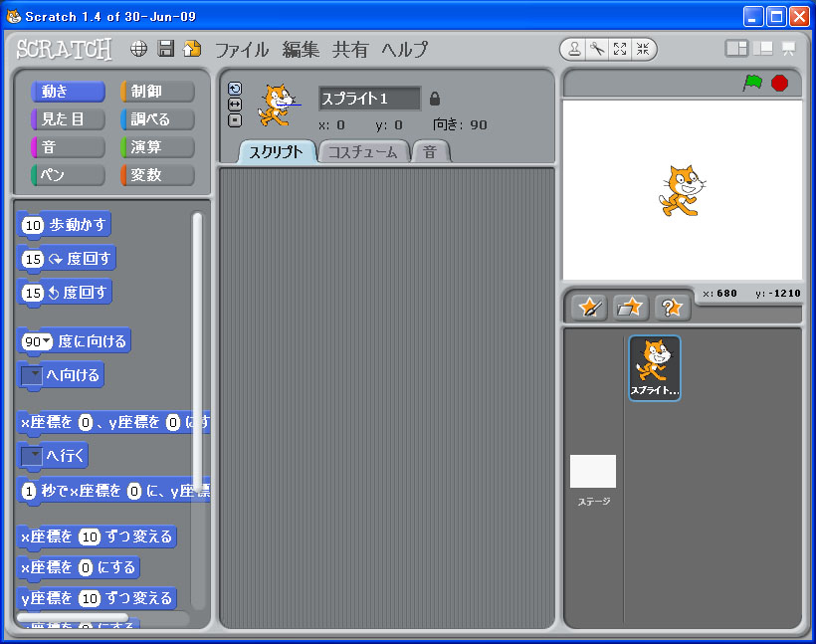Open the へ行く target dropdown
Image resolution: width=816 pixels, height=644 pixels.
pos(31,456)
